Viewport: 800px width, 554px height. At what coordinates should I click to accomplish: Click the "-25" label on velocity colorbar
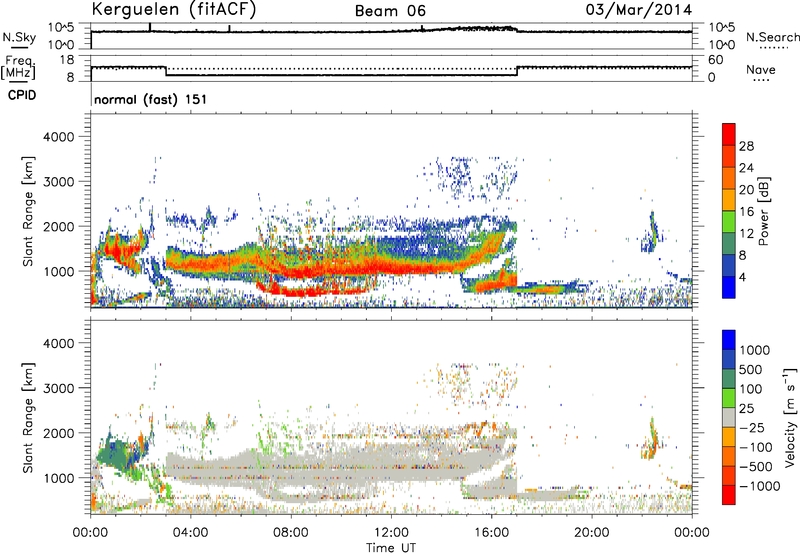(752, 427)
